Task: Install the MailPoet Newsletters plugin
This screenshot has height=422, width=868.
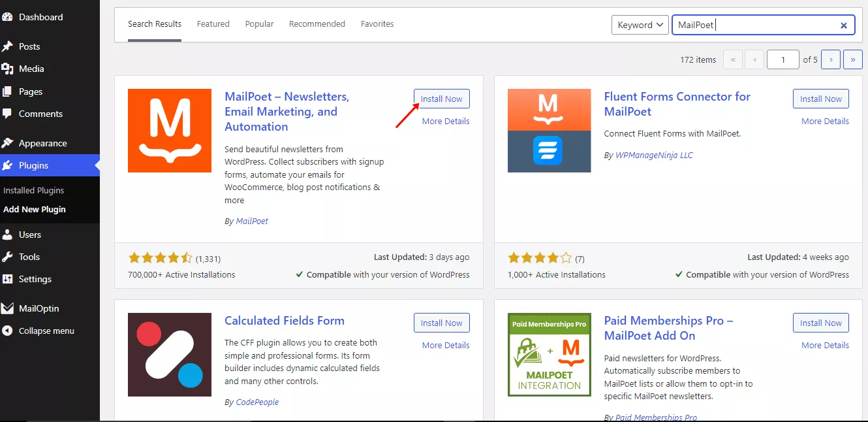Action: point(442,99)
